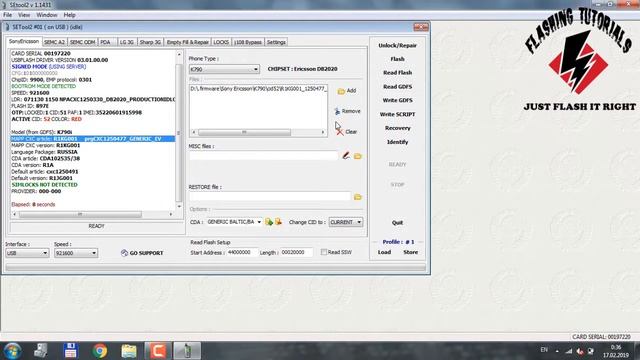Click the Add files folder icon
The image size is (640, 360).
click(341, 91)
